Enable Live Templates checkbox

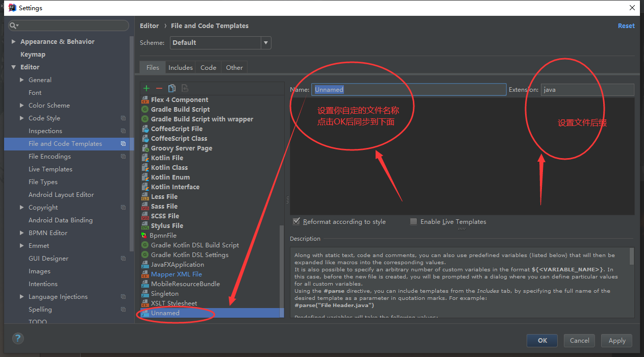coord(414,221)
